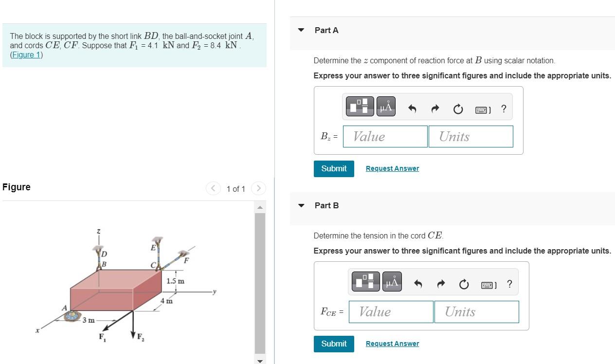Open help via the question mark in Part A
Screen dimensions: 615x364
pyautogui.click(x=504, y=109)
